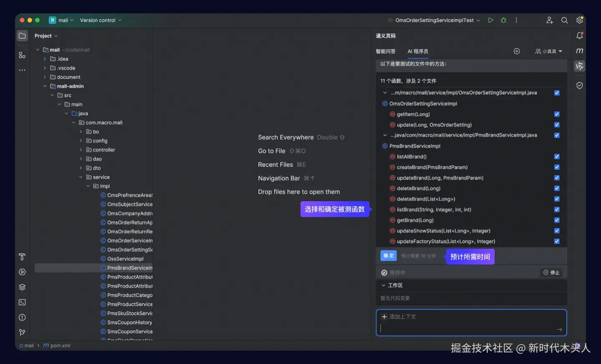Uncheck the createBrand(PmsBrandParam) checkbox

557,167
